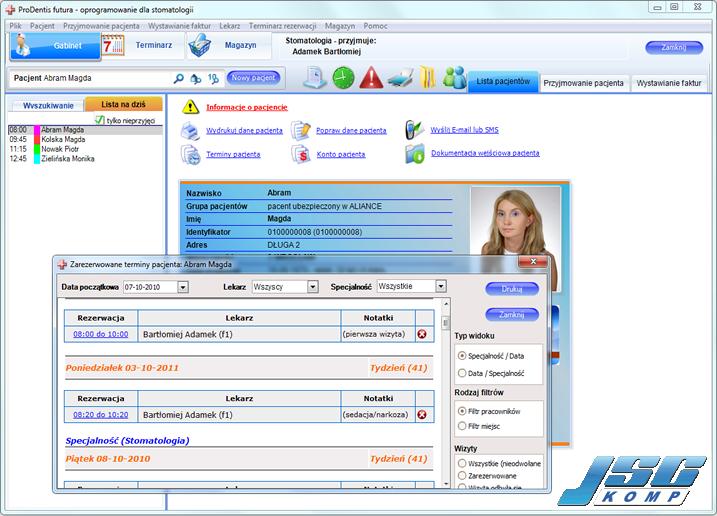Click the scanner toolbar icon
Image resolution: width=717 pixels, height=516 pixels.
[401, 78]
